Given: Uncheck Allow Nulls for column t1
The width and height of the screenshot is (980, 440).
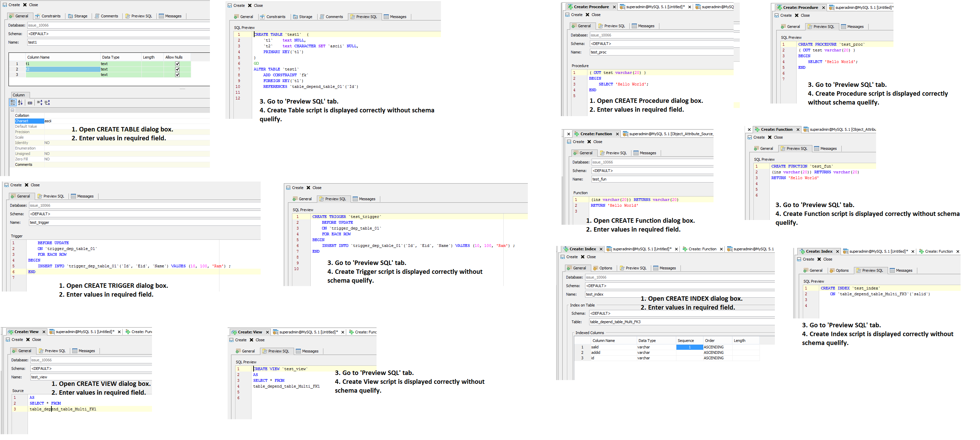Looking at the screenshot, I should point(177,64).
